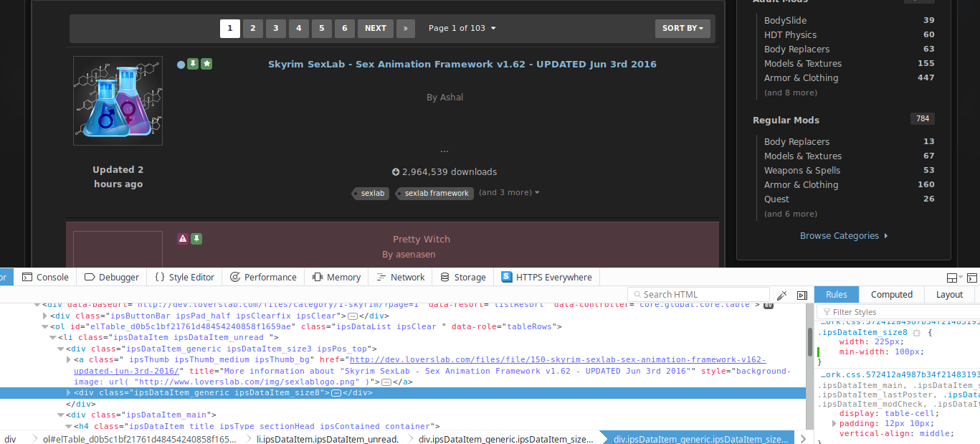Expand the ipsButtonBar div node
980x444 pixels.
(46, 316)
